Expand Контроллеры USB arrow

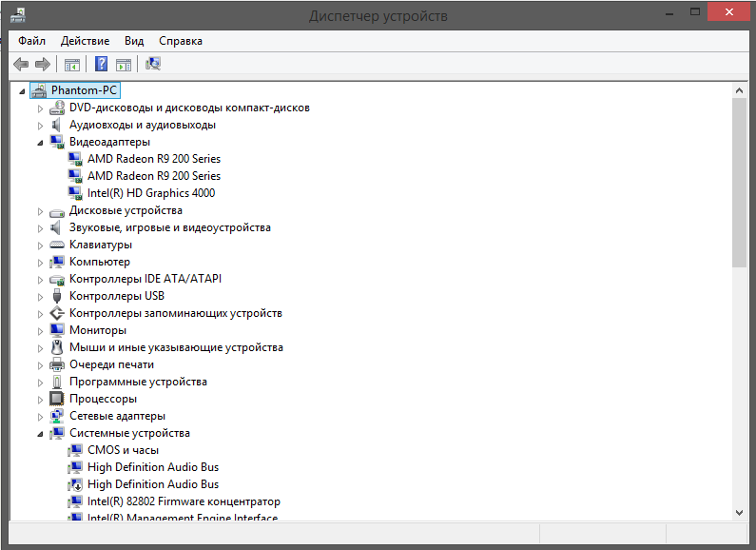click(x=40, y=297)
